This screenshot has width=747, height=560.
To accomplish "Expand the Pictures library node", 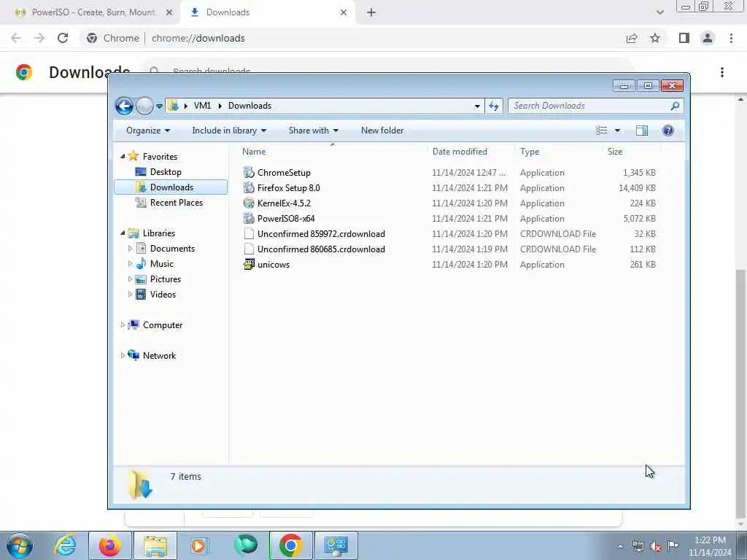I will [x=130, y=279].
